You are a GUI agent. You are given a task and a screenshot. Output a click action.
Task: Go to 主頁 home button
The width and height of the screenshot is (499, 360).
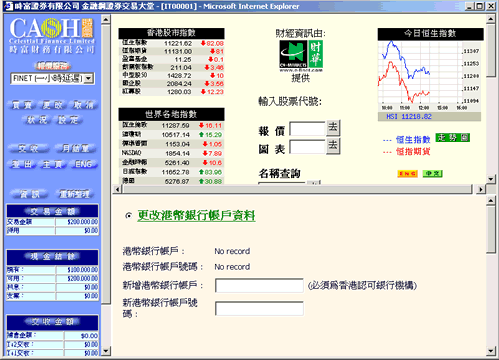53,164
